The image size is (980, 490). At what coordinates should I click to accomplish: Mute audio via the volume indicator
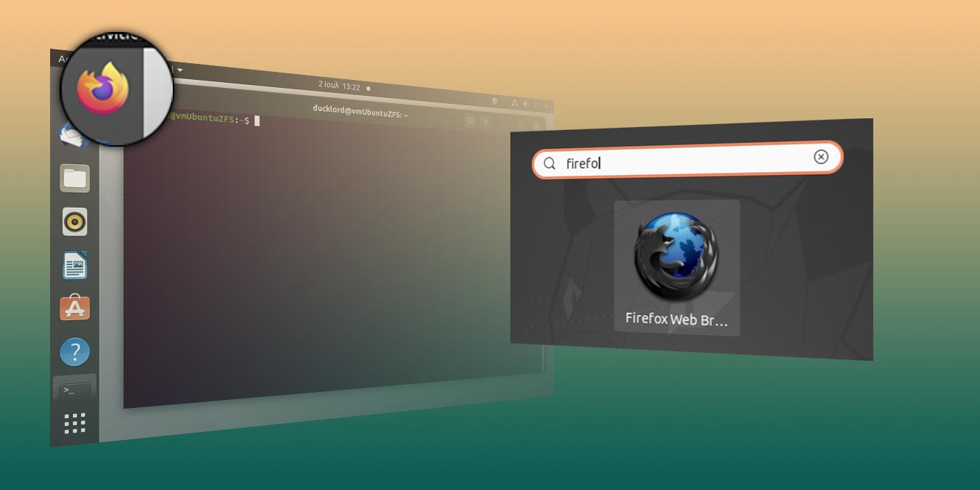[527, 105]
